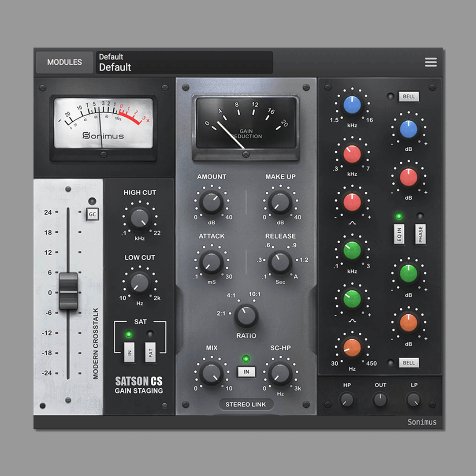This screenshot has width=476, height=476.
Task: Click the gain staging fader handle
Action: [x=68, y=291]
